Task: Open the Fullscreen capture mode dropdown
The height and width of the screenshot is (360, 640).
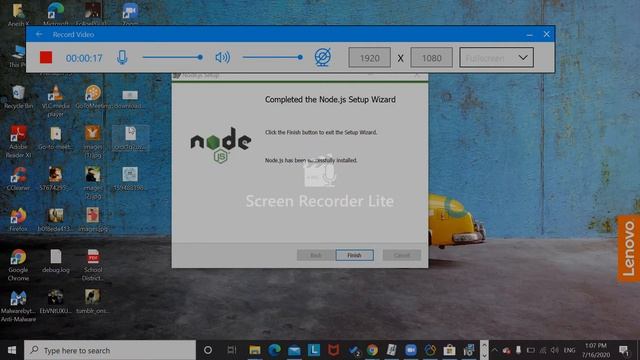Action: [496, 58]
